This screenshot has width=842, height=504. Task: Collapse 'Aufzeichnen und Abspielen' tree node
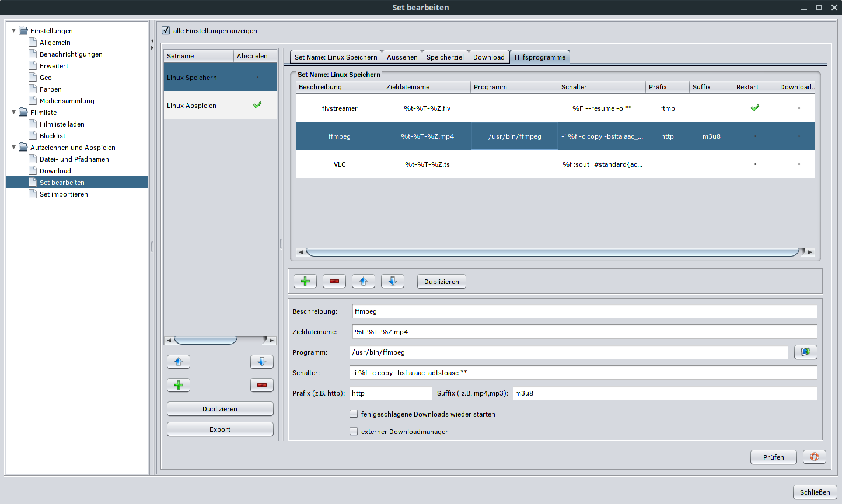tap(14, 147)
